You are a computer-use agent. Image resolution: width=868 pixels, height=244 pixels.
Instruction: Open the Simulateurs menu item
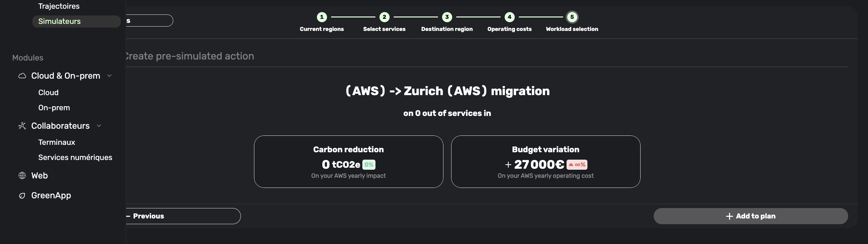[x=60, y=21]
